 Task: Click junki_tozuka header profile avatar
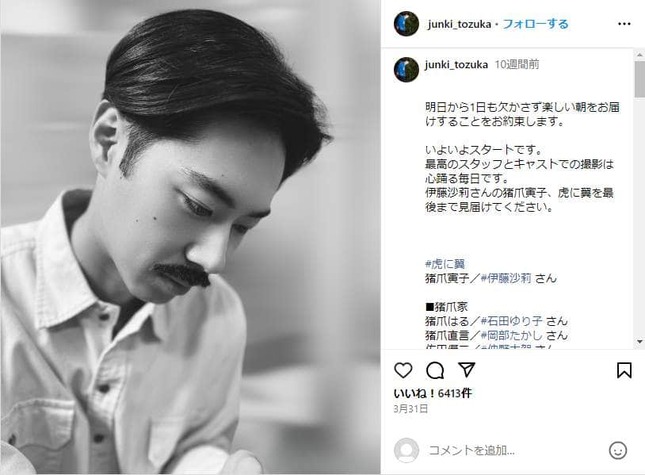pyautogui.click(x=406, y=24)
